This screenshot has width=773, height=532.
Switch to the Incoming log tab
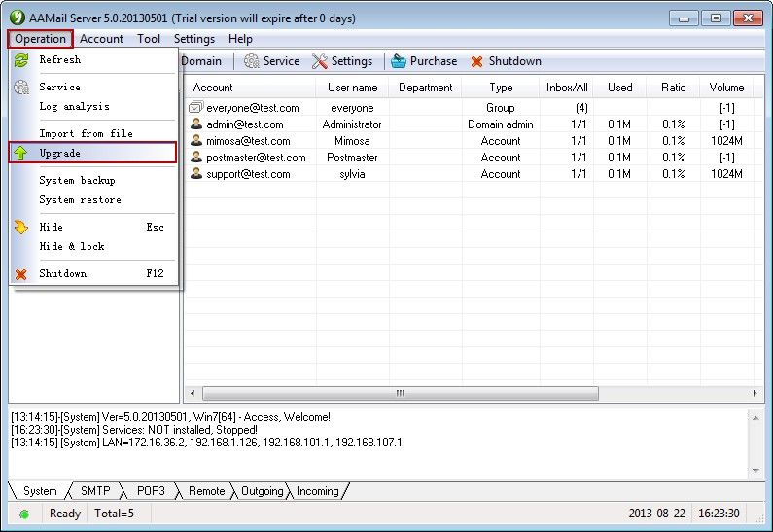pyautogui.click(x=318, y=491)
